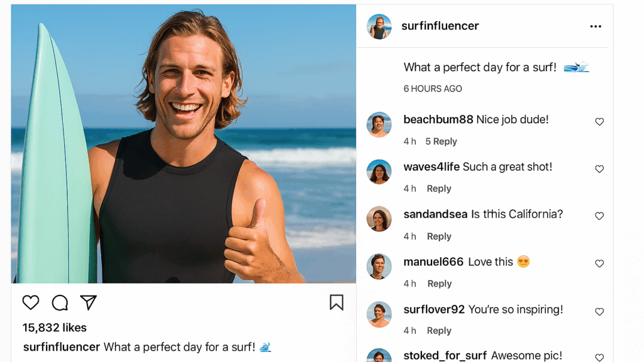Screen dimensions: 644x362
Task: Open the surfinfluencer username in post header
Action: [440, 26]
